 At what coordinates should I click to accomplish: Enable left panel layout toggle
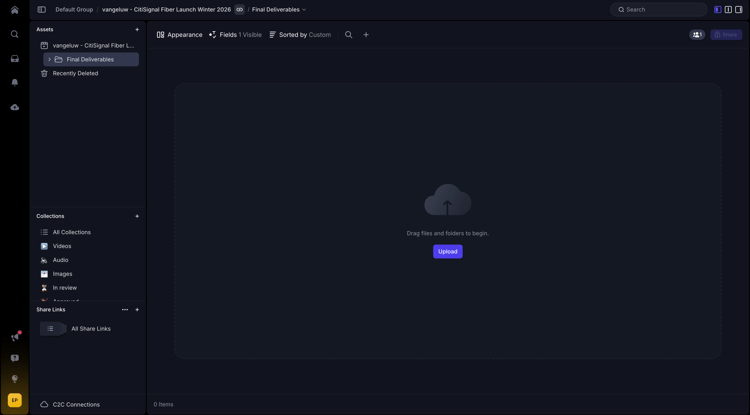click(717, 10)
